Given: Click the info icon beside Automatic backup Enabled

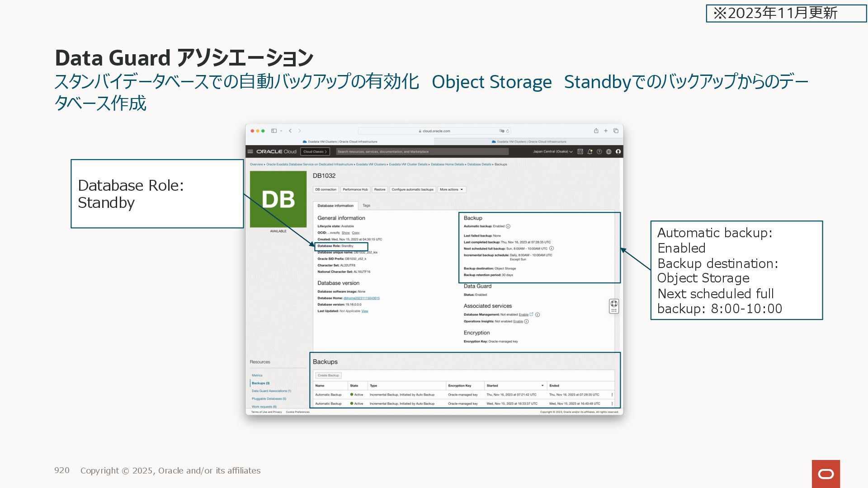Looking at the screenshot, I should coord(508,226).
